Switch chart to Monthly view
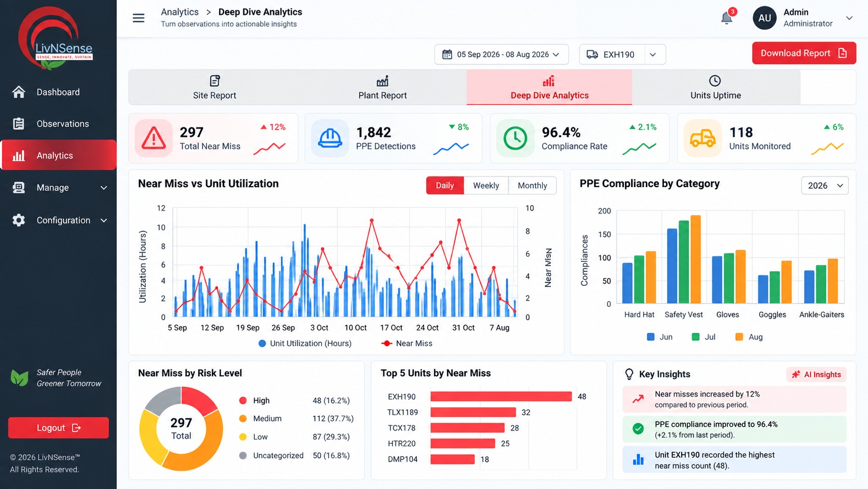Image resolution: width=868 pixels, height=489 pixels. (532, 186)
